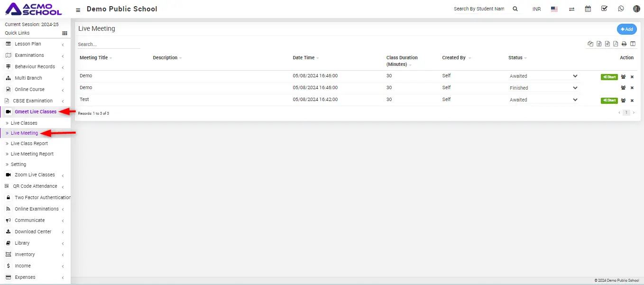Viewport: 644px width, 285px height.
Task: Change the status of the Finished meeting
Action: [x=543, y=88]
